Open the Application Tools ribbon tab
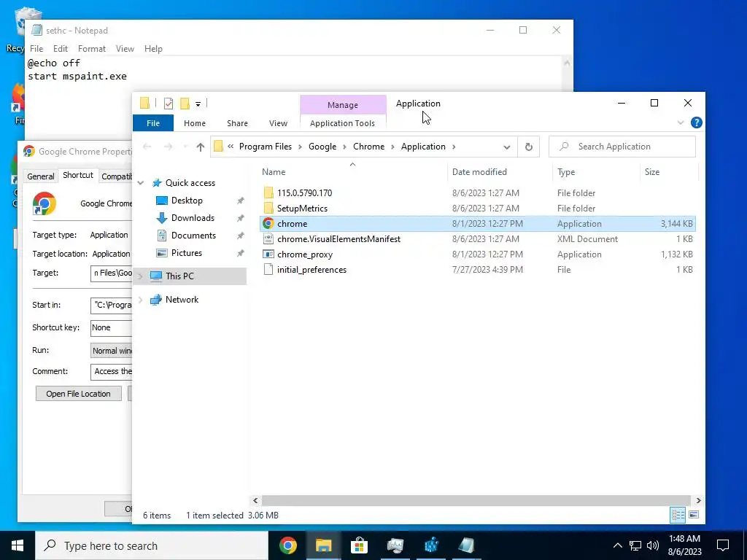The image size is (747, 560). pyautogui.click(x=342, y=123)
